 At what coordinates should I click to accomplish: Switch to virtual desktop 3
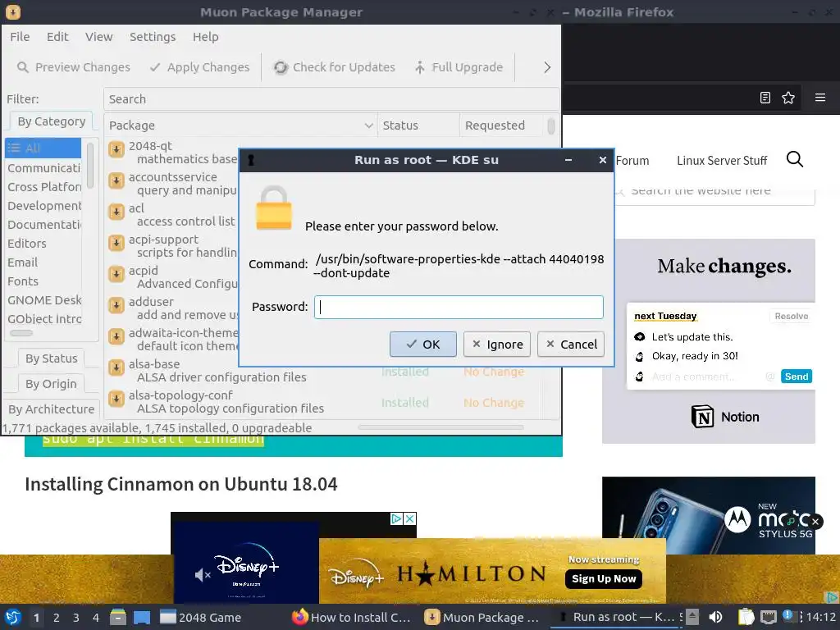click(x=75, y=618)
